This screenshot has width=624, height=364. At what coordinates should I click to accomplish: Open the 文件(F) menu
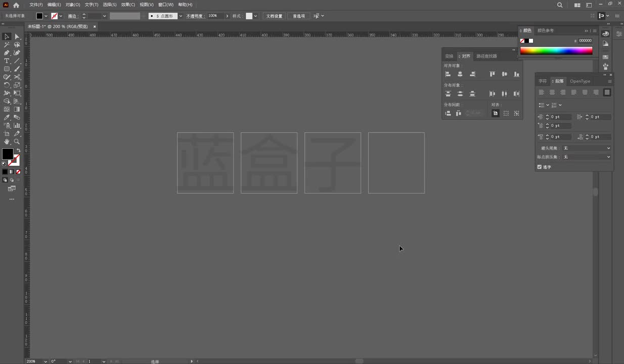tap(36, 5)
